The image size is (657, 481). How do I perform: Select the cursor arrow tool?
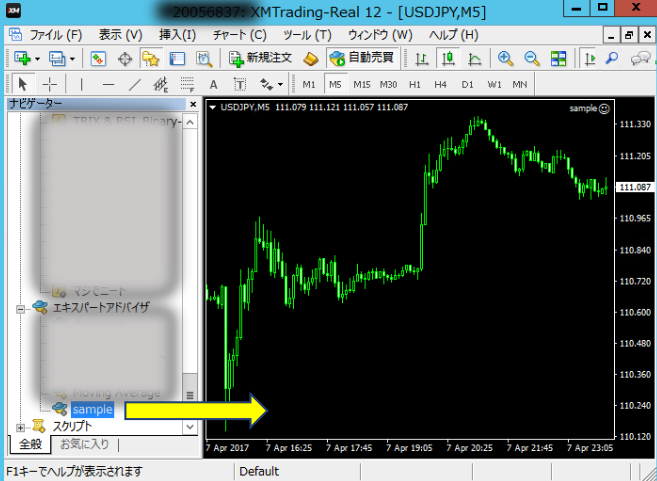point(23,84)
